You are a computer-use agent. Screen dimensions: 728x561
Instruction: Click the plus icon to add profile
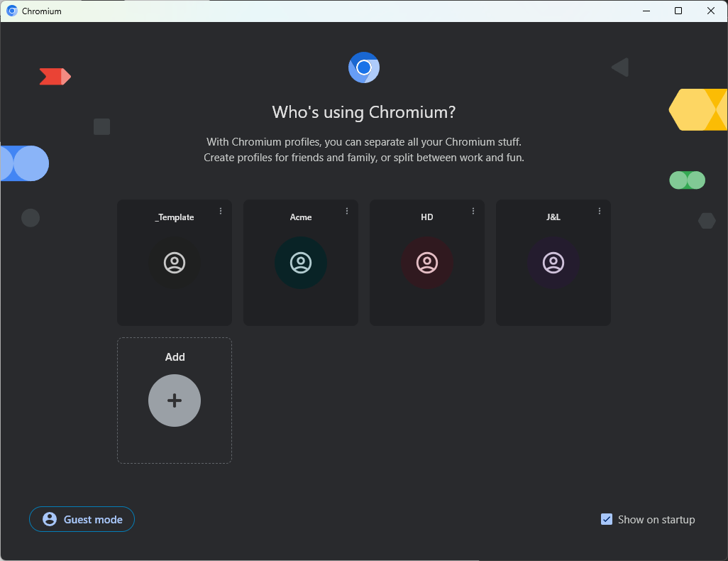(x=175, y=401)
